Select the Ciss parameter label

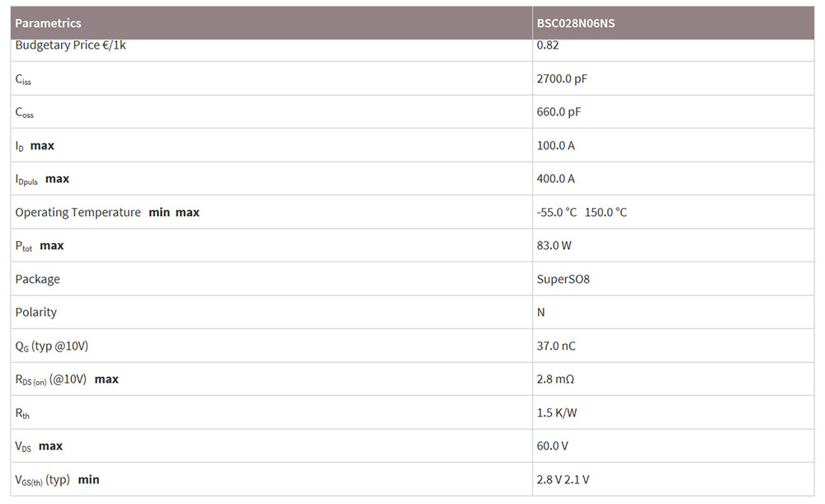click(23, 79)
